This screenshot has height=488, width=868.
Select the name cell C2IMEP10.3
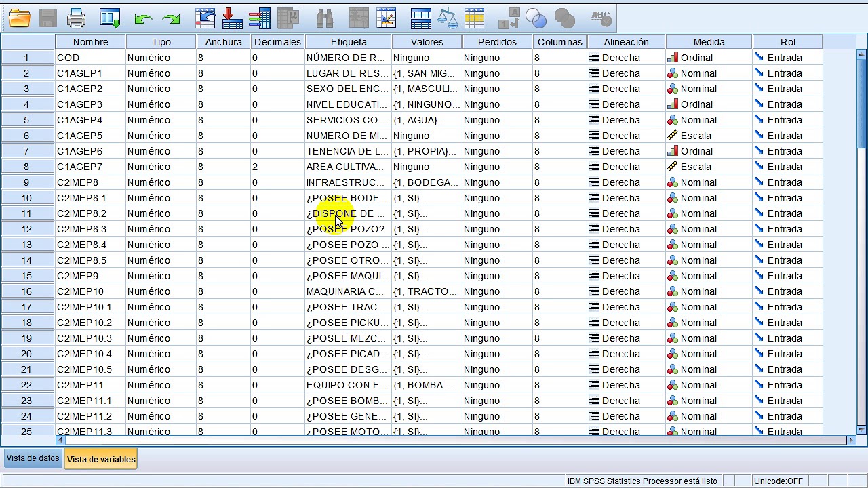(91, 338)
